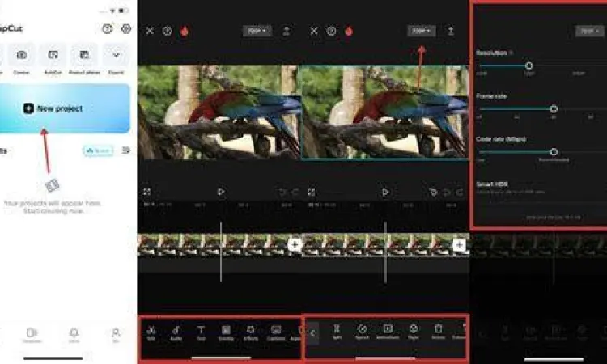Tap the red flame icon in the clip editor

(349, 31)
